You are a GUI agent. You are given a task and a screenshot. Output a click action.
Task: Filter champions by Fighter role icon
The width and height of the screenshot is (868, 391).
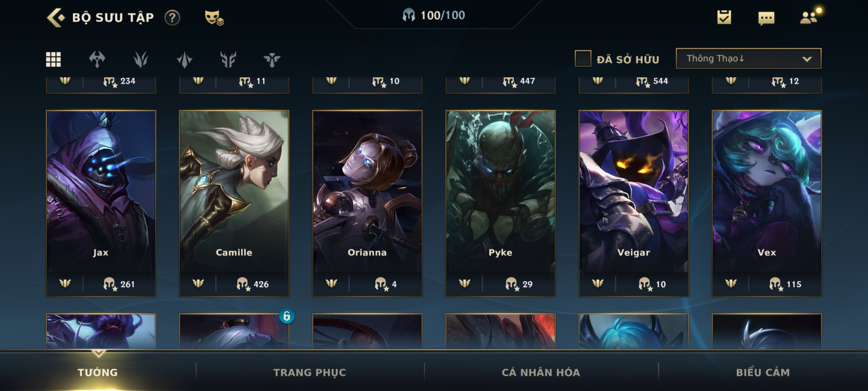(97, 59)
